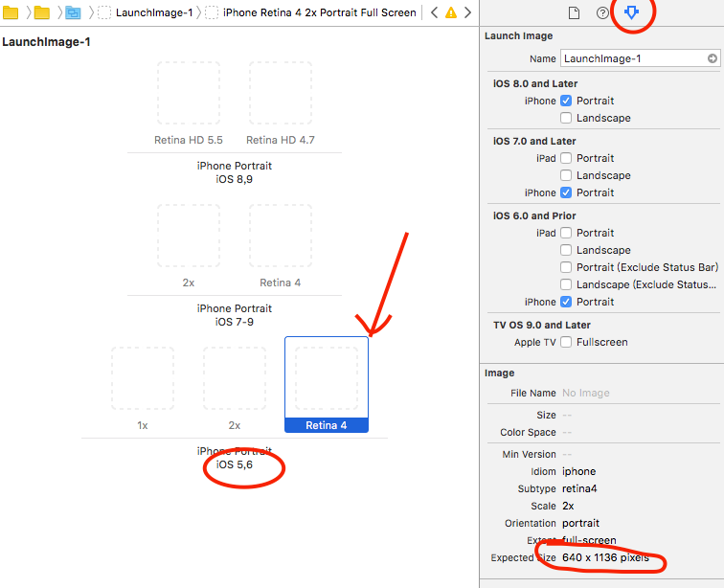The image size is (724, 588).
Task: Select the Attributes inspector icon
Action: [x=631, y=12]
